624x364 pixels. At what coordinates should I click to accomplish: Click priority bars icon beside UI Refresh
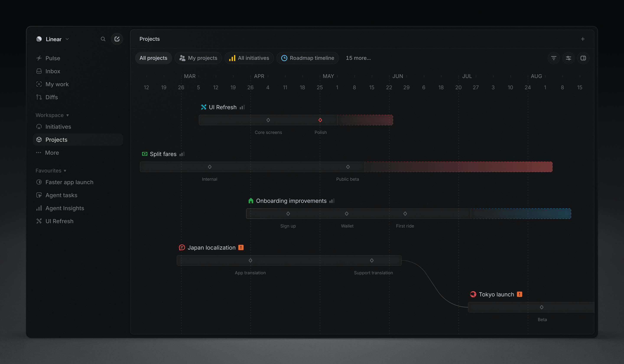click(x=242, y=107)
